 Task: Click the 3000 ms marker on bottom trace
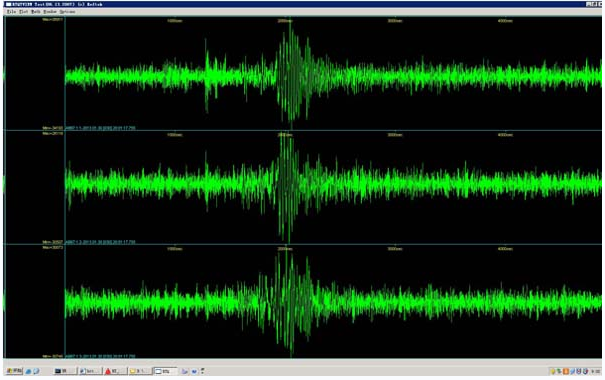coord(395,249)
